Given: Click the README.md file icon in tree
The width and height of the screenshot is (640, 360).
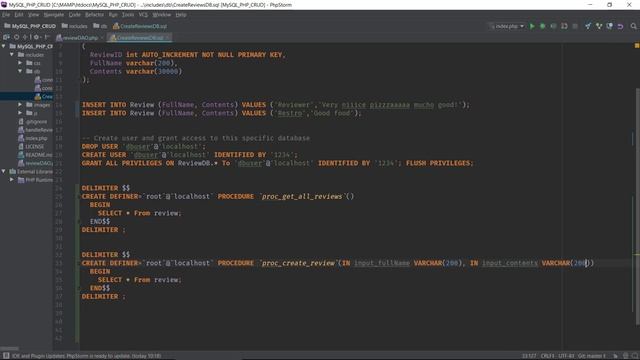Looking at the screenshot, I should tap(21, 155).
